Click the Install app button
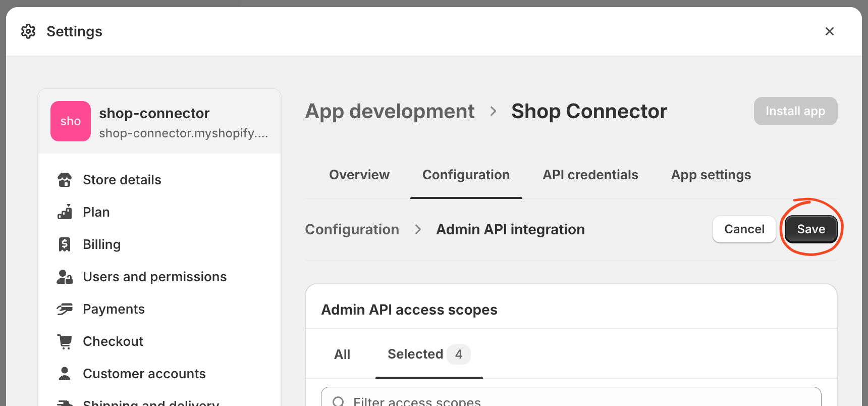This screenshot has height=406, width=868. click(x=795, y=111)
